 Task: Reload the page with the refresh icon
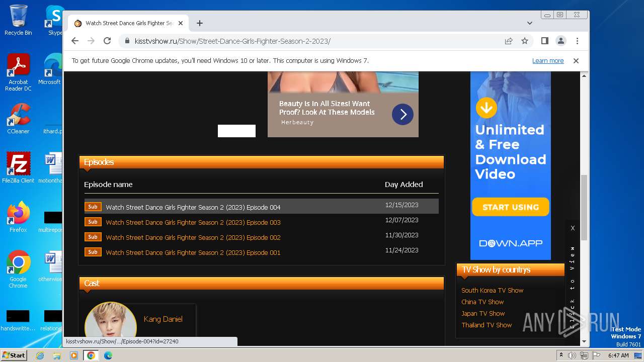click(x=107, y=41)
